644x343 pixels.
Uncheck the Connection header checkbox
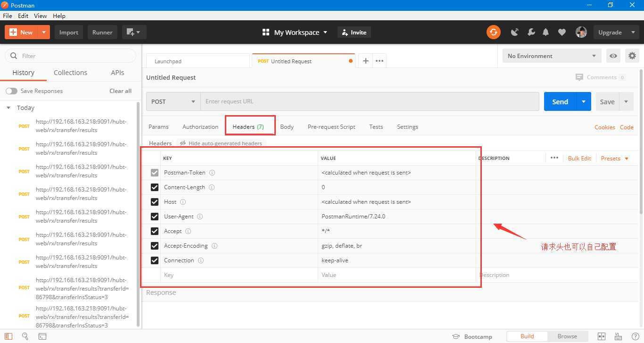coord(155,260)
